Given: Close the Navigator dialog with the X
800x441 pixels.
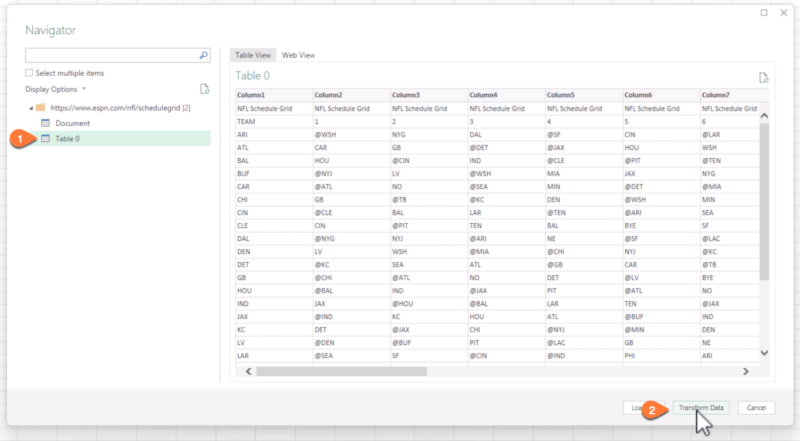Looking at the screenshot, I should pos(784,12).
